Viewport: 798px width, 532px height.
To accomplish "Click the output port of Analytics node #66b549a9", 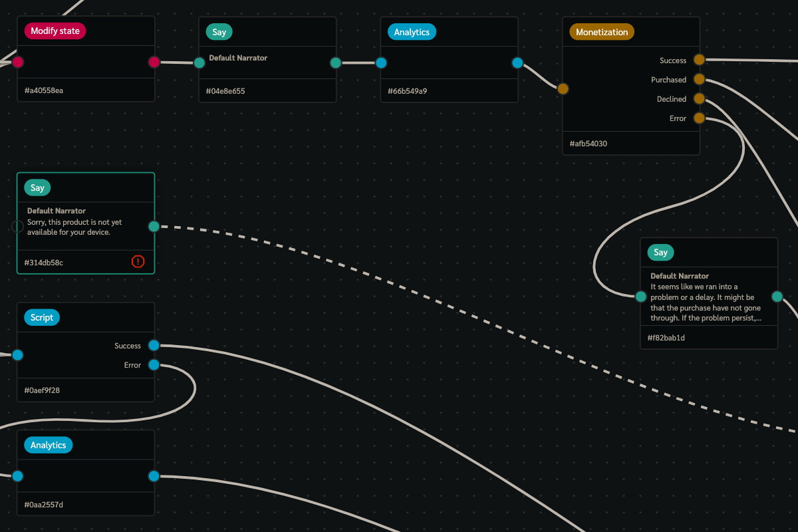I will (517, 63).
